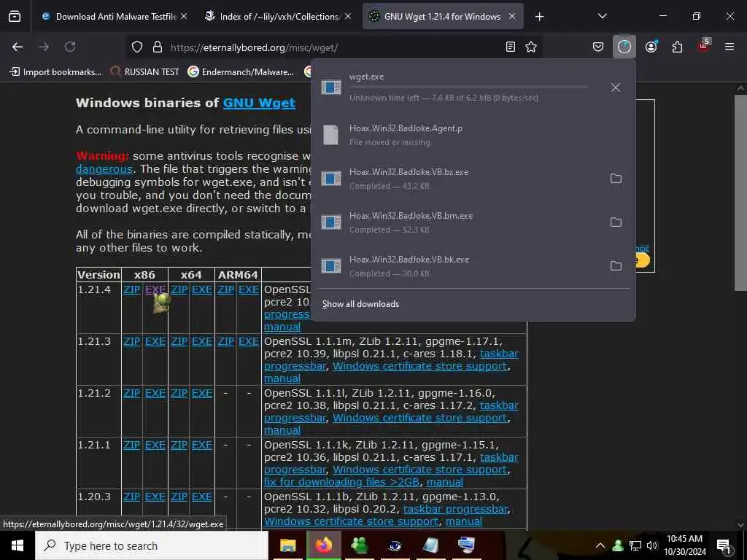This screenshot has width=747, height=560.
Task: Reload the current page
Action: click(70, 47)
